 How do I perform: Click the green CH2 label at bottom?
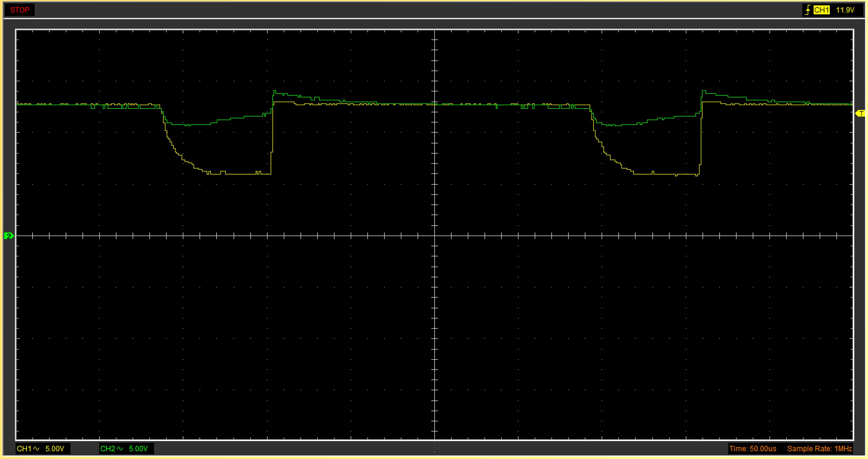(x=108, y=449)
